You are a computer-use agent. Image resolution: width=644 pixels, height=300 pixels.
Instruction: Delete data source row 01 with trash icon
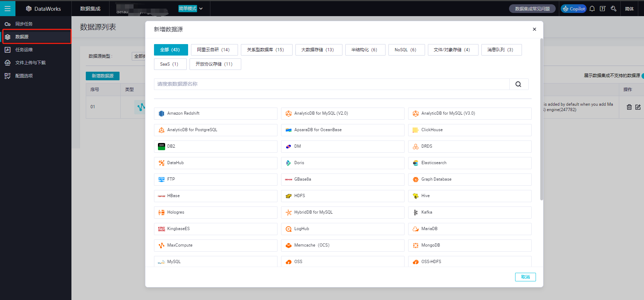click(x=629, y=107)
